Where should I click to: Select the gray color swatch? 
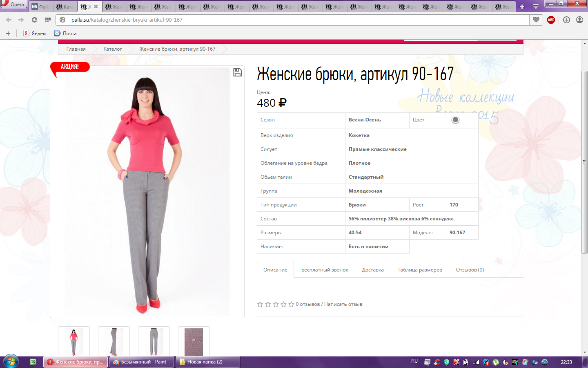tap(455, 120)
